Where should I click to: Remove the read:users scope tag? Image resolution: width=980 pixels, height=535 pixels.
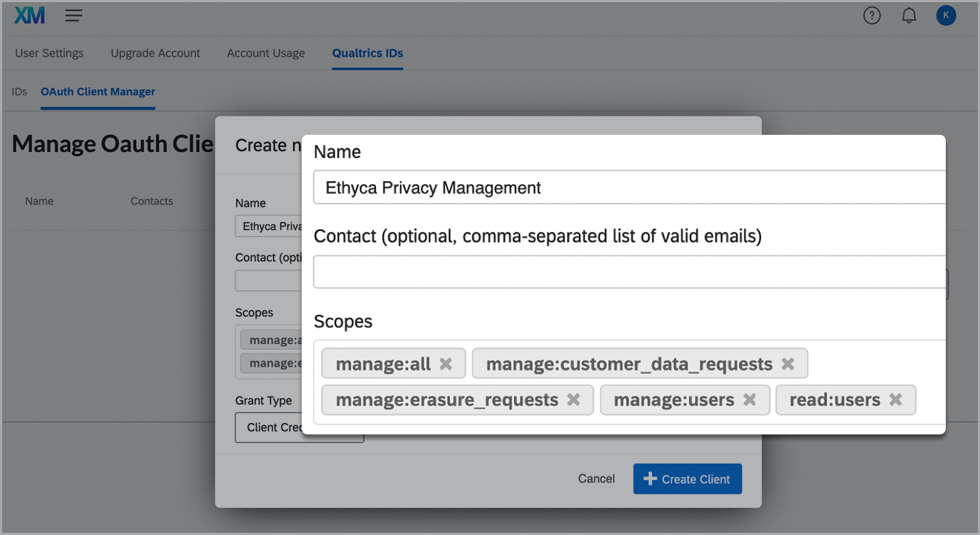[896, 399]
